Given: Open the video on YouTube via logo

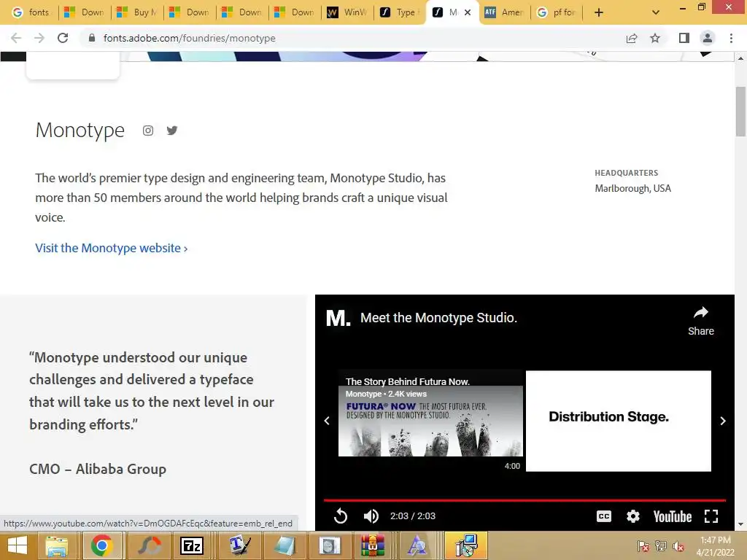Looking at the screenshot, I should 672,516.
